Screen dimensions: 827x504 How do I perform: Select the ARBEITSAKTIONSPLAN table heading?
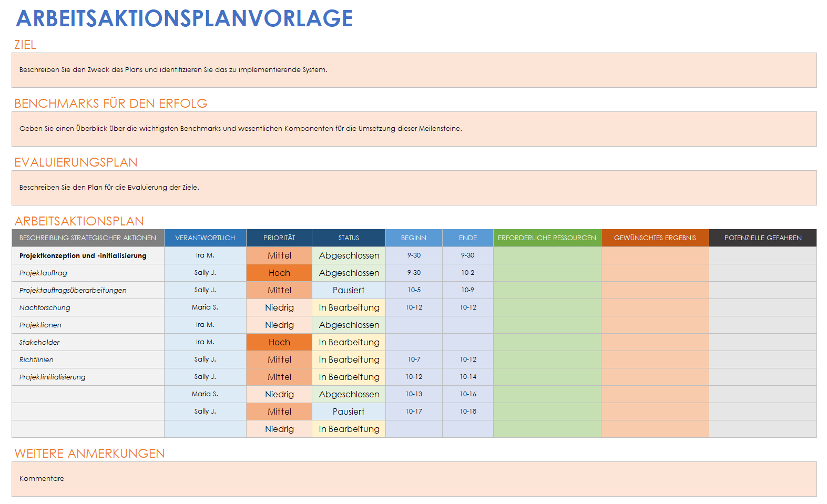point(79,221)
